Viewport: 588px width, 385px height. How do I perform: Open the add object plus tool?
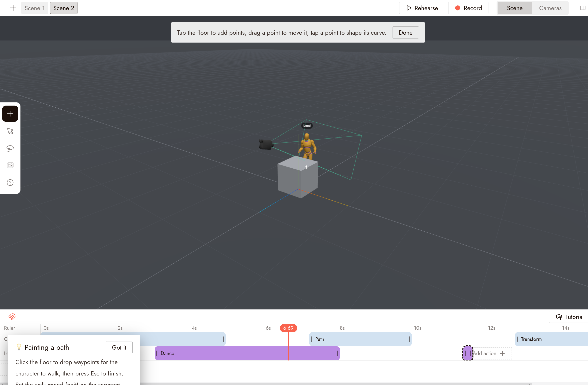[x=10, y=114]
